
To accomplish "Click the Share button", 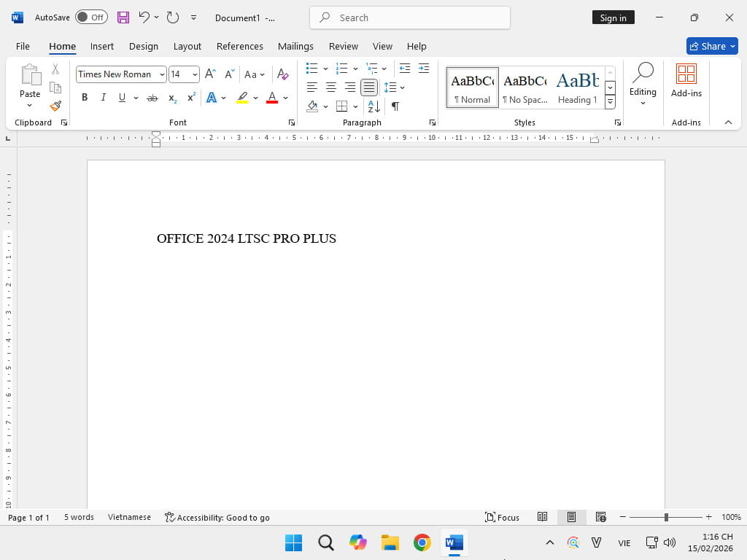I will pos(712,46).
